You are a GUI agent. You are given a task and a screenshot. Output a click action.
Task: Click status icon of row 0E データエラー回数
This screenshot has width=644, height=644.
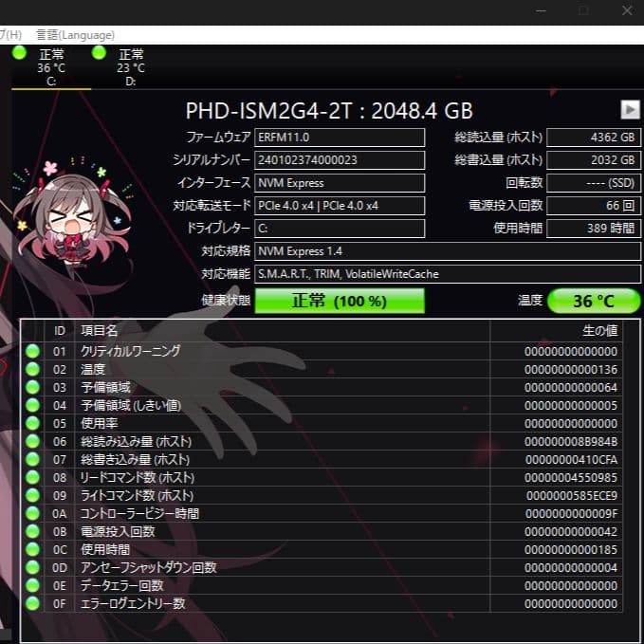[x=32, y=586]
